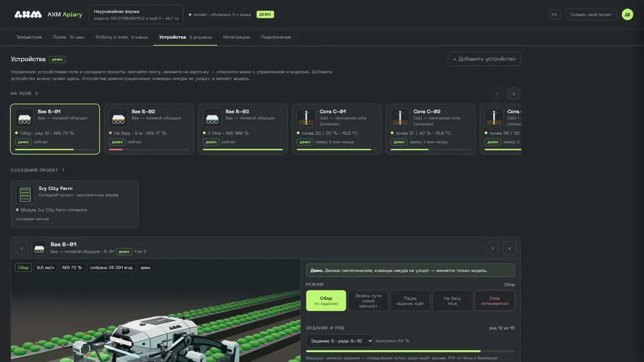Select Стоп остановиться mode
The image size is (644, 362).
pos(494,300)
